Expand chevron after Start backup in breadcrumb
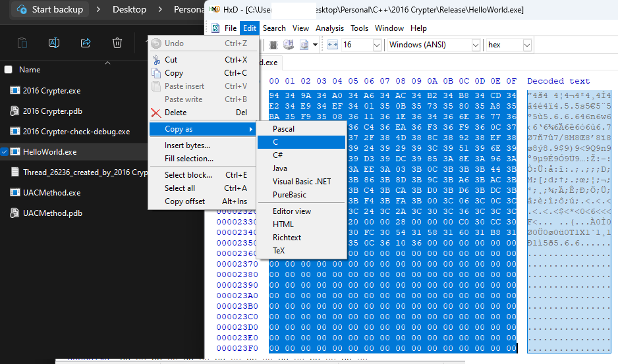Screen dimensions: 618x364 point(99,9)
